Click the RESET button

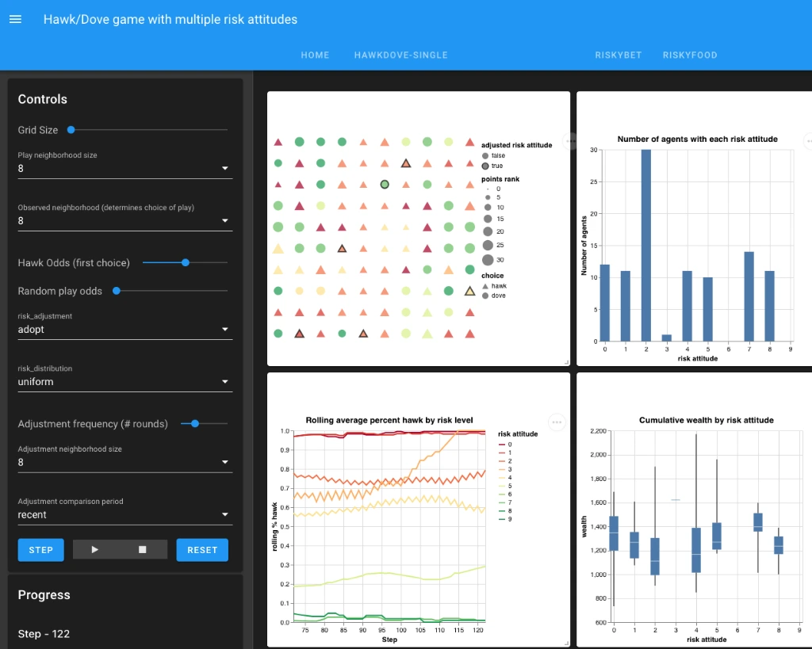tap(202, 550)
